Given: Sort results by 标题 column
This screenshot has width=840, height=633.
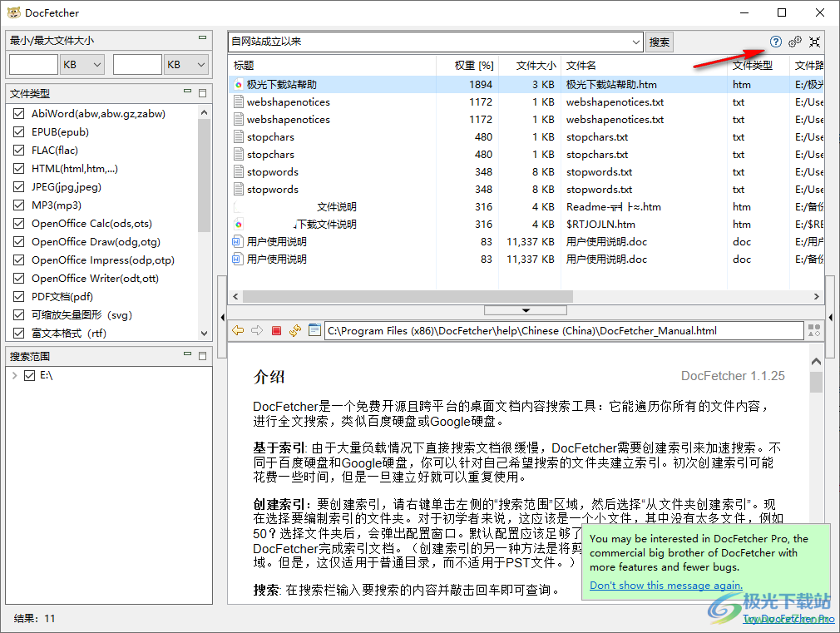Looking at the screenshot, I should tap(332, 66).
